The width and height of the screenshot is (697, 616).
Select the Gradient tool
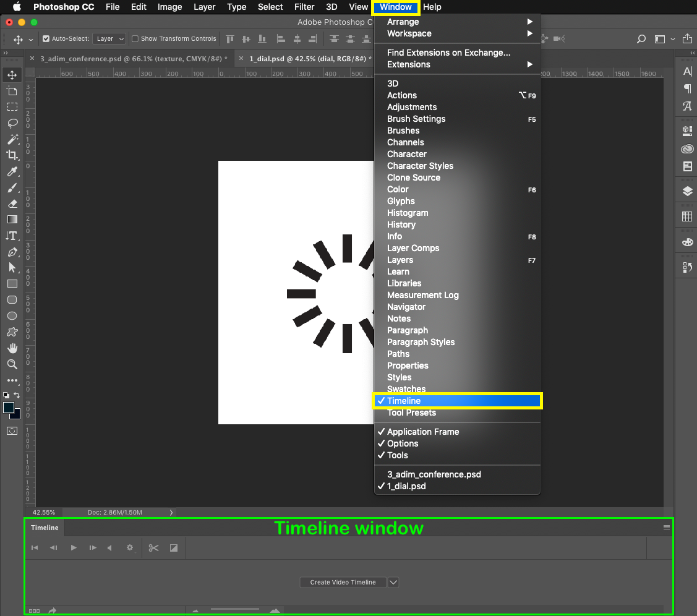coord(12,220)
